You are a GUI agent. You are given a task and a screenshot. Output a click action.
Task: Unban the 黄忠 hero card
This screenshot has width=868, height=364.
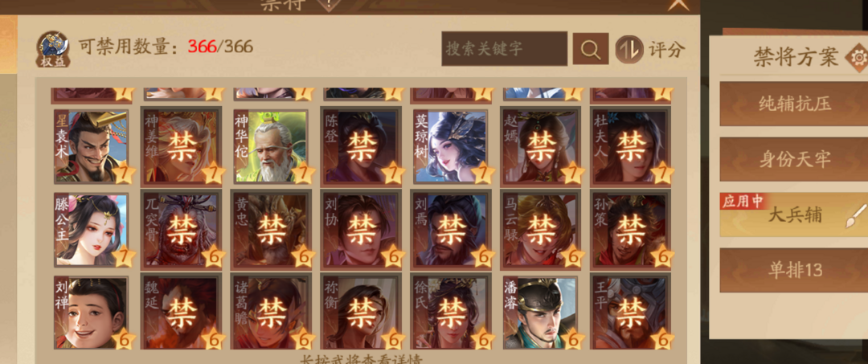(272, 230)
